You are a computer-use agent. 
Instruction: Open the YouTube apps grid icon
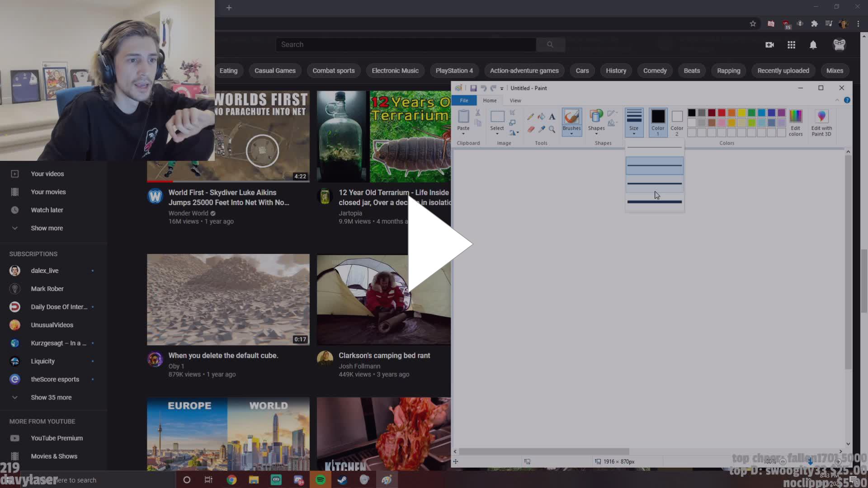tap(791, 45)
